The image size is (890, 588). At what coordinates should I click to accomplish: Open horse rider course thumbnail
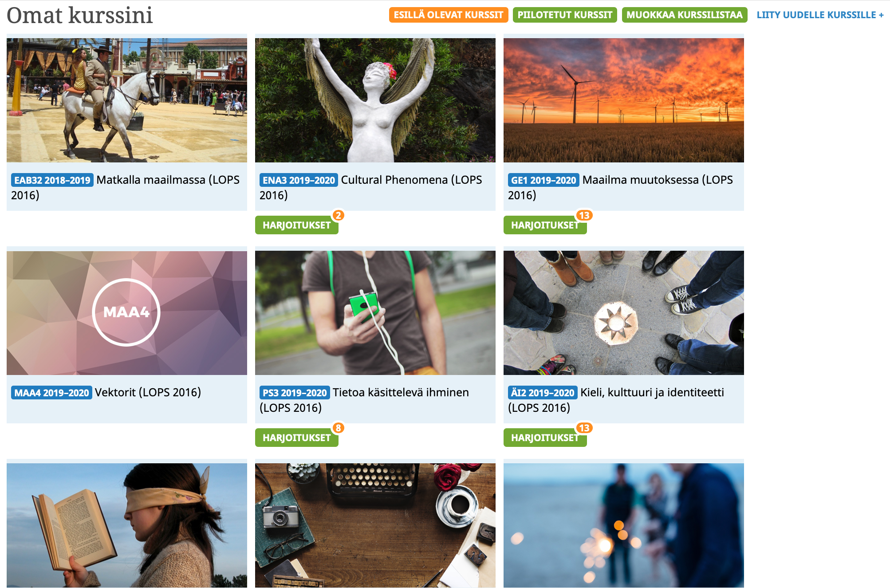coord(126,100)
